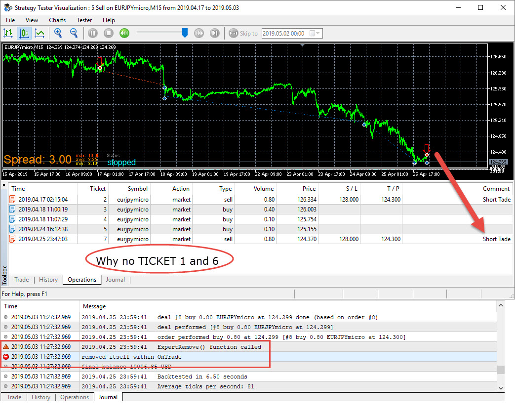Sort operations by Ticket column header

[x=93, y=189]
